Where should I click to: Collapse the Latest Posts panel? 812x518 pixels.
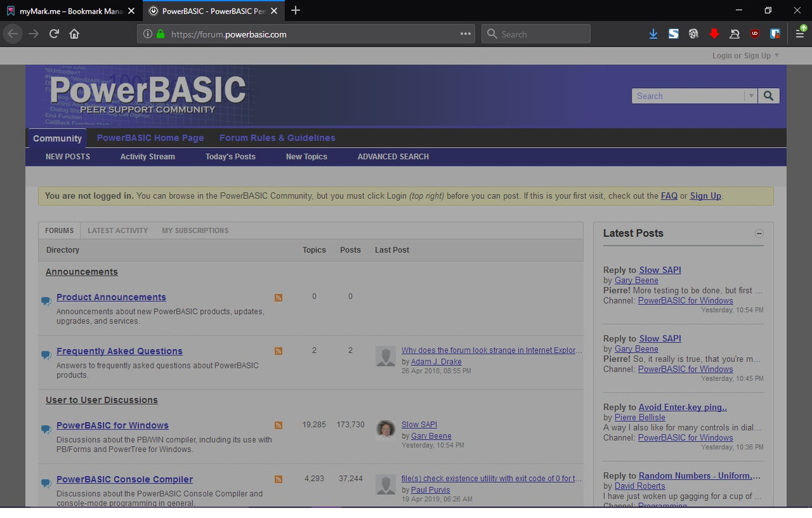759,234
